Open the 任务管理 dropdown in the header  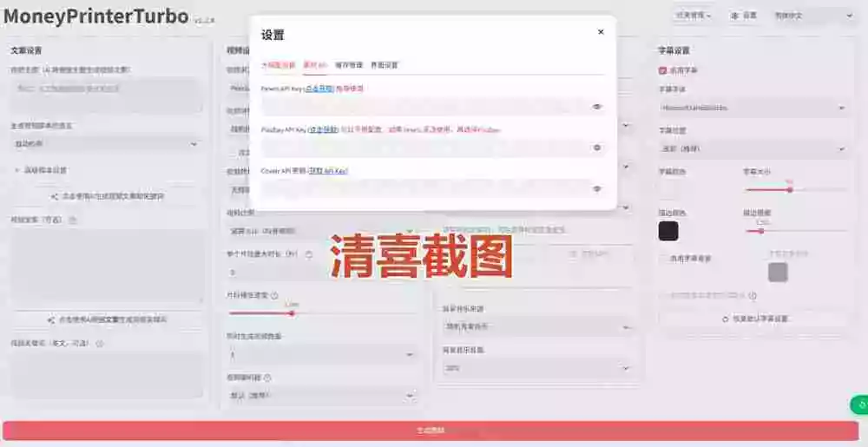tap(694, 16)
